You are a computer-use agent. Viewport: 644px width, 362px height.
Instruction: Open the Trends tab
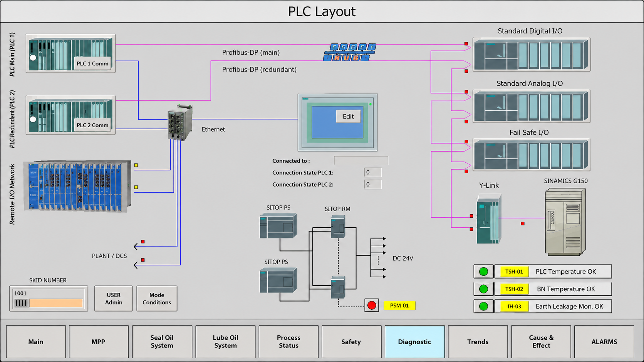point(478,342)
